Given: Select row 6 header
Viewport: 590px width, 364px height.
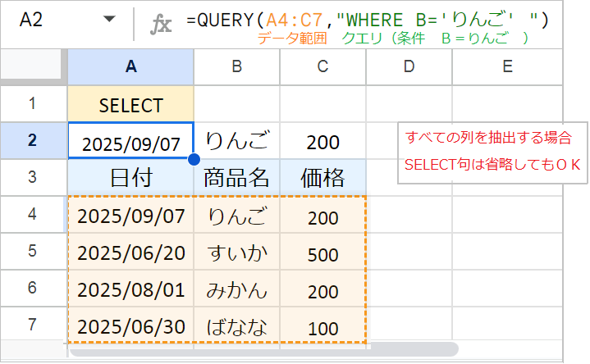Looking at the screenshot, I should pyautogui.click(x=33, y=288).
